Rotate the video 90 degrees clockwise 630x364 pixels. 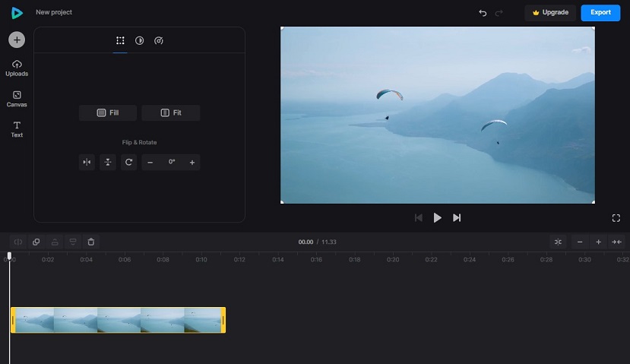click(129, 162)
